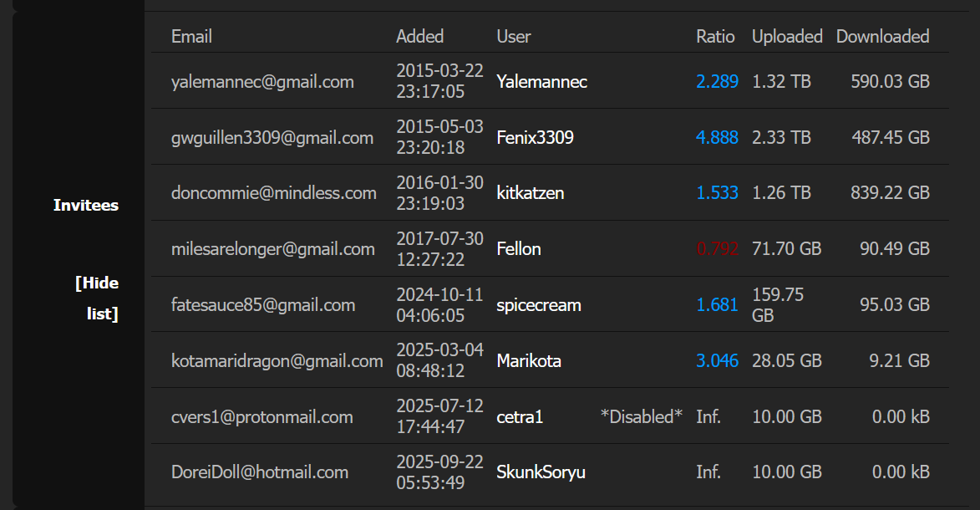This screenshot has width=980, height=510.
Task: Click the Uploaded column header
Action: coord(787,37)
